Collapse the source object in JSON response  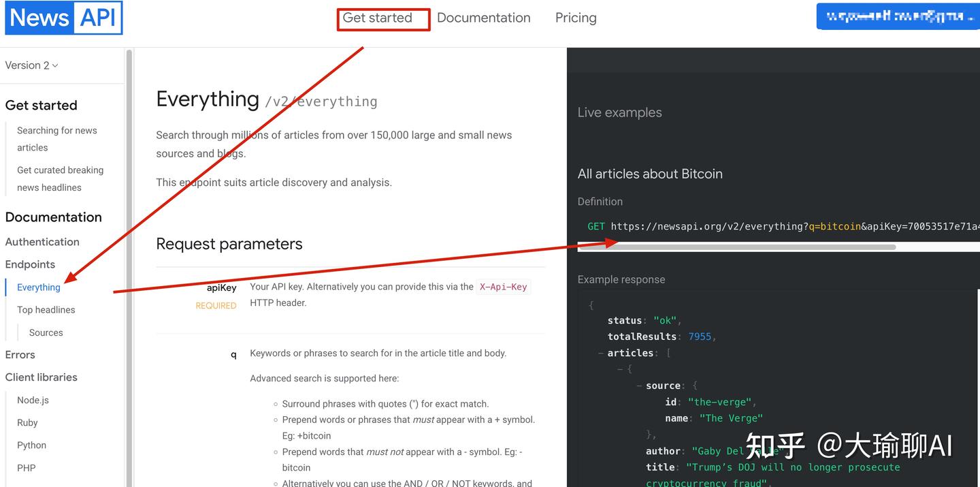(x=639, y=386)
